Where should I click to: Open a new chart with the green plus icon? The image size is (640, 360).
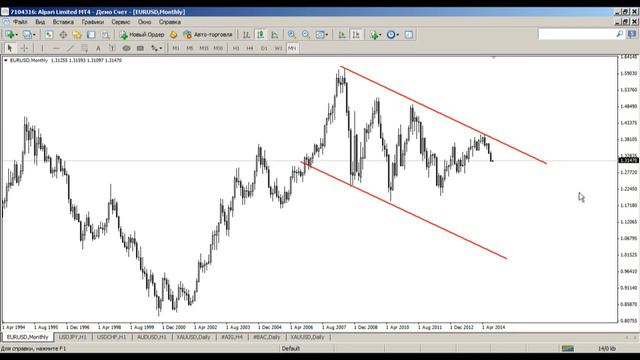click(x=10, y=35)
